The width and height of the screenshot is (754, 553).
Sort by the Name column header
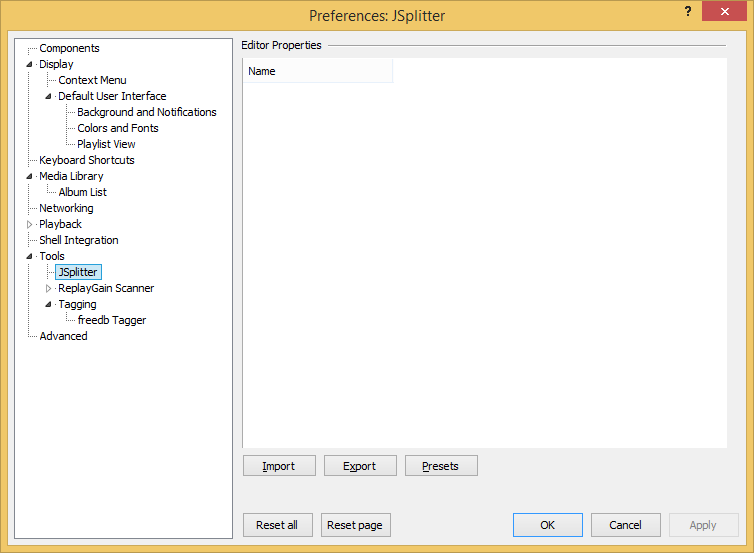tap(318, 71)
